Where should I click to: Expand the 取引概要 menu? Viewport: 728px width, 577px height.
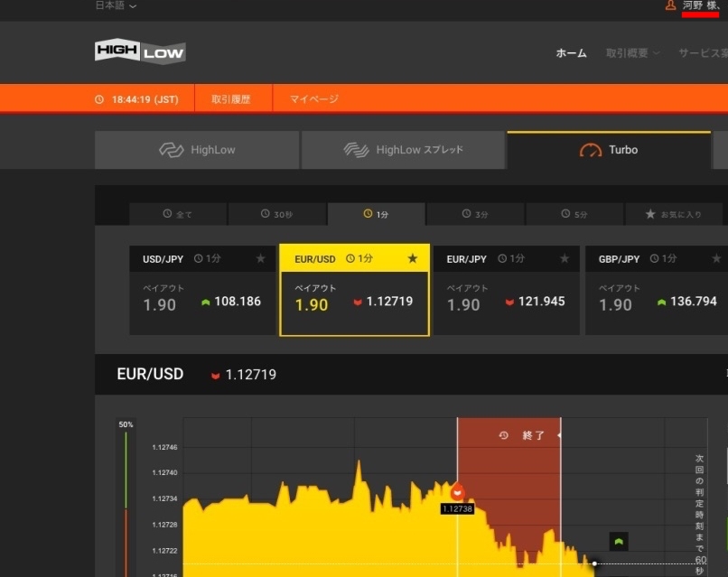[x=632, y=53]
